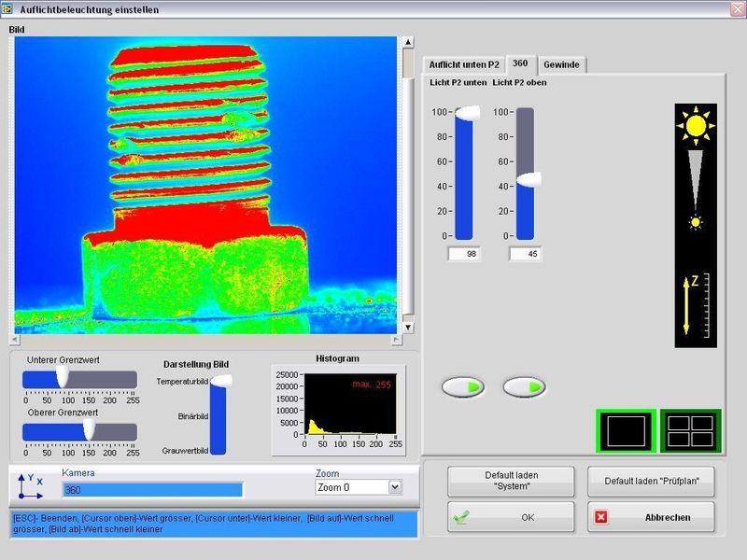Screen dimensions: 747x560
Task: Click the small dim sun icon
Action: pyautogui.click(x=695, y=222)
